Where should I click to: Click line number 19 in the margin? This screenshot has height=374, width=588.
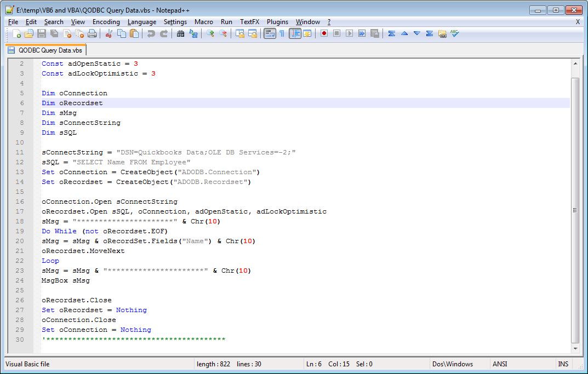tap(19, 231)
